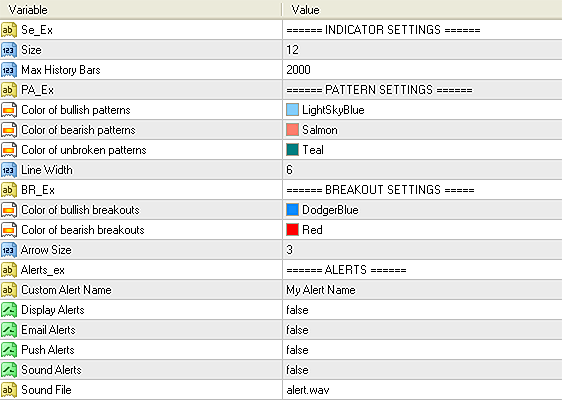Select the Max History Bars row label
Image resolution: width=562 pixels, height=404 pixels.
[61, 70]
